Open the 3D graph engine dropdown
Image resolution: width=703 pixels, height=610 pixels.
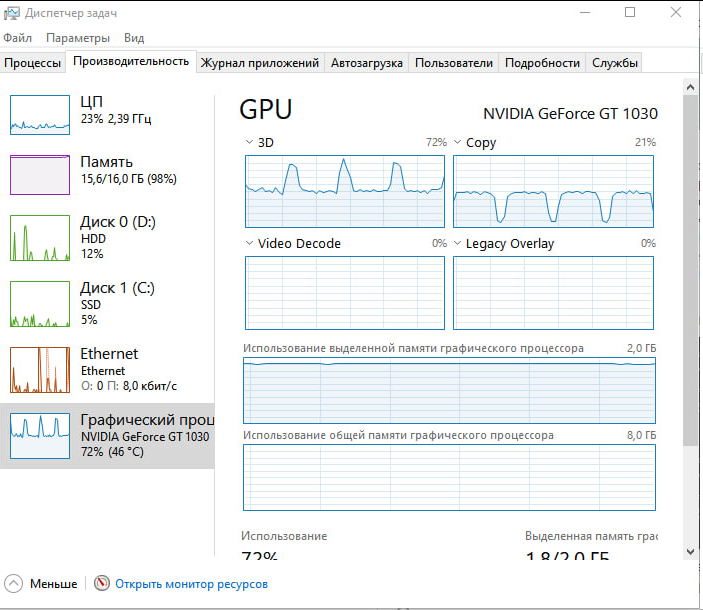tap(249, 143)
